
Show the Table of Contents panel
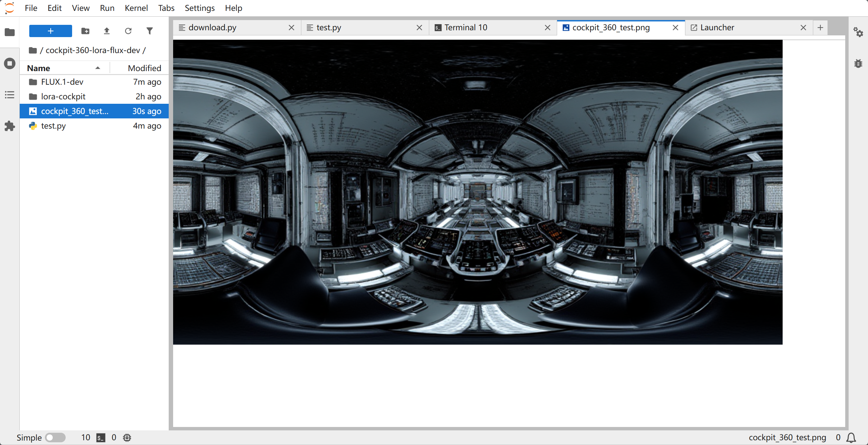point(10,95)
